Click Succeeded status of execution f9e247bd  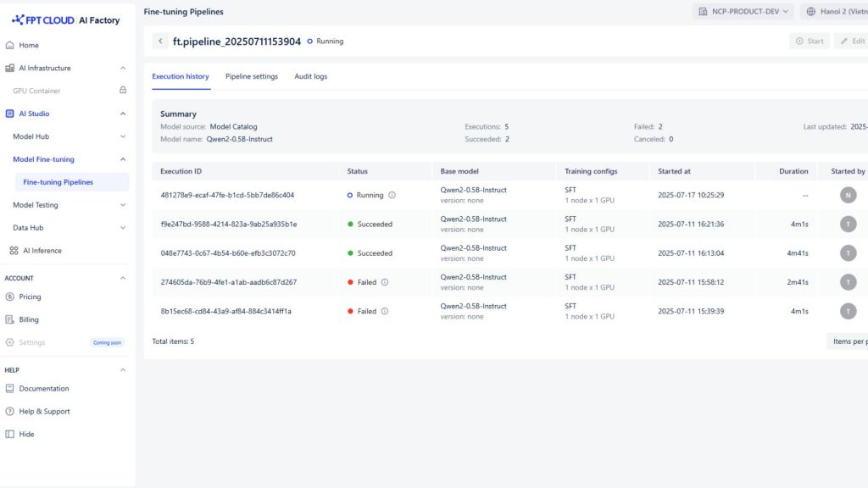coord(370,224)
